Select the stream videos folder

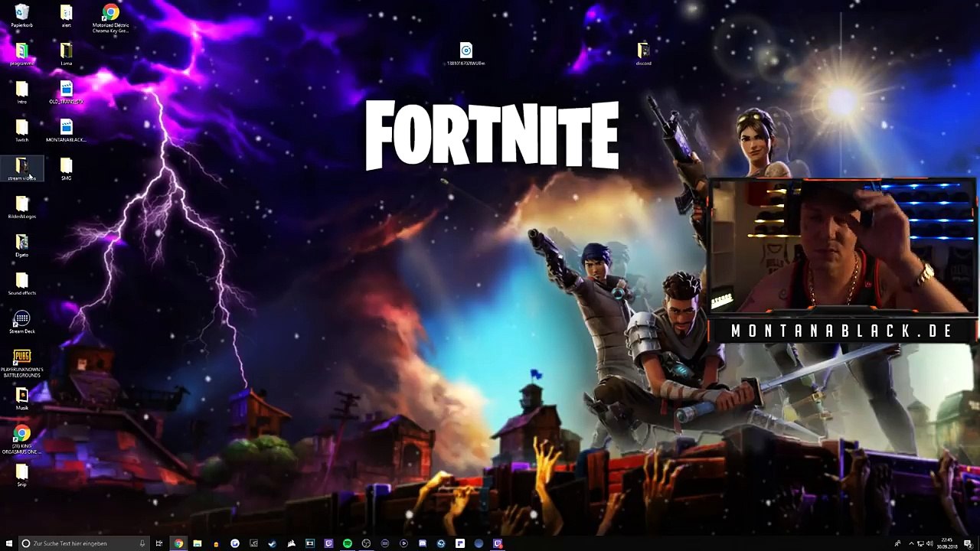click(21, 169)
